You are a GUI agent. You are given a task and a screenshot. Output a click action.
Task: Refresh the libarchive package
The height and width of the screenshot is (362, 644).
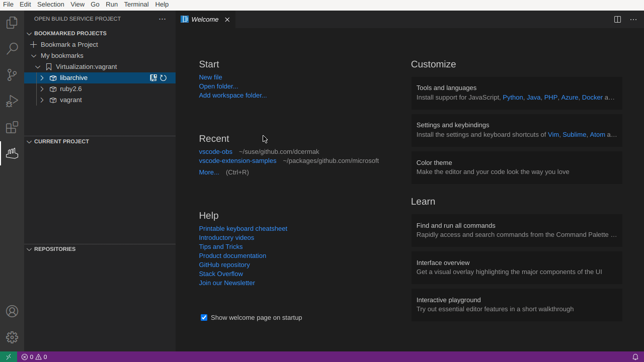pos(164,78)
